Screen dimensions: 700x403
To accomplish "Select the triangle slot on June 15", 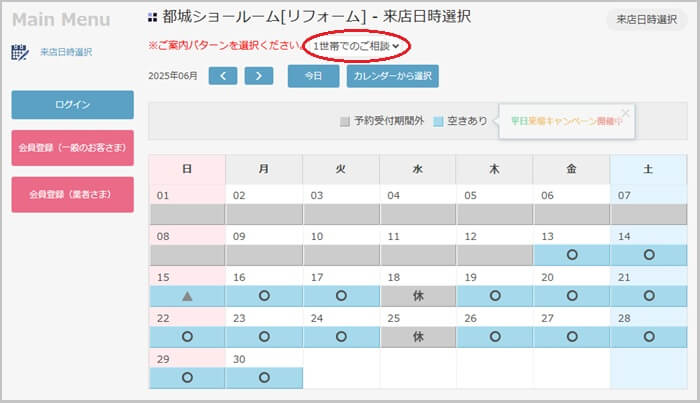I will [187, 296].
